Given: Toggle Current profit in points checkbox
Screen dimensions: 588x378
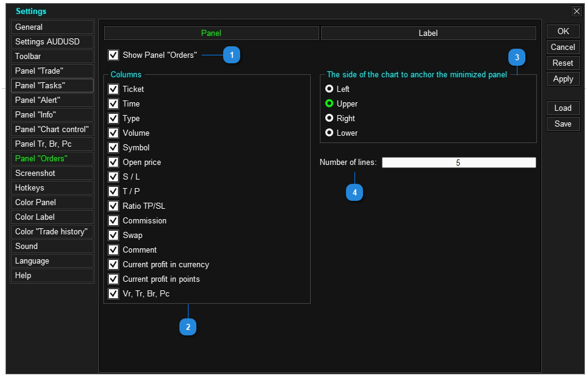Looking at the screenshot, I should coord(113,279).
